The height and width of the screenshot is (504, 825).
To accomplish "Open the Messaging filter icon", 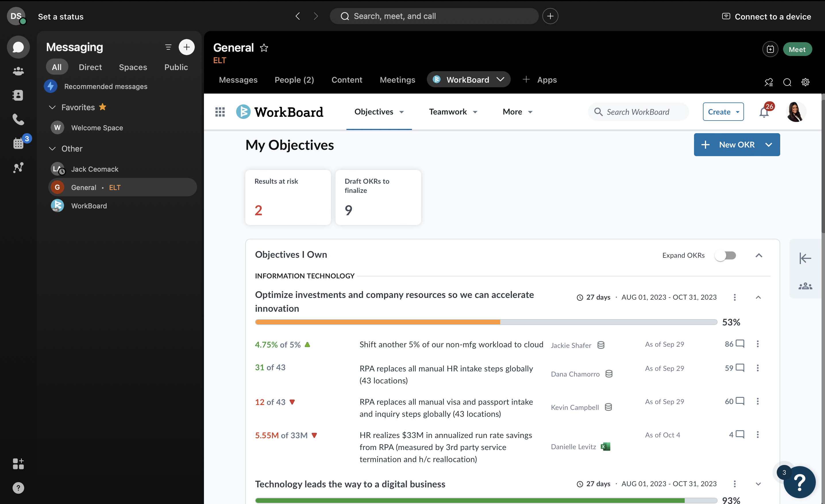I will 168,47.
